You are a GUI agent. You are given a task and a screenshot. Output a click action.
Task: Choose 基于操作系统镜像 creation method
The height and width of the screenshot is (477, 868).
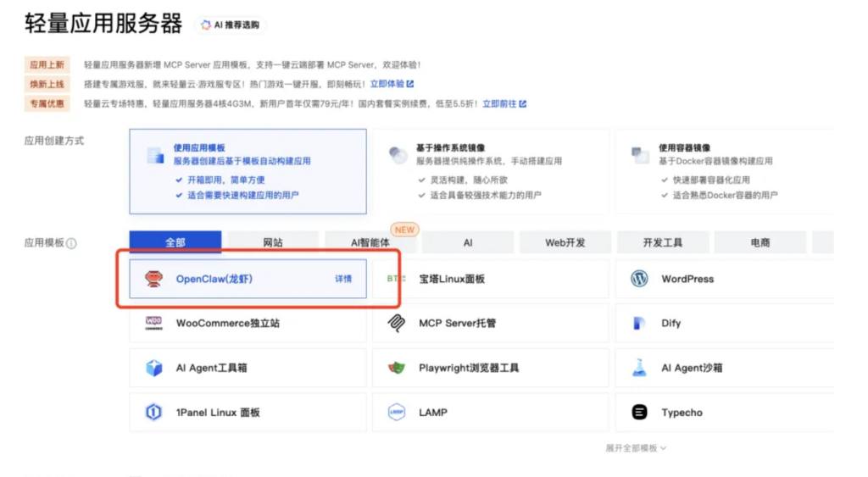tap(490, 171)
